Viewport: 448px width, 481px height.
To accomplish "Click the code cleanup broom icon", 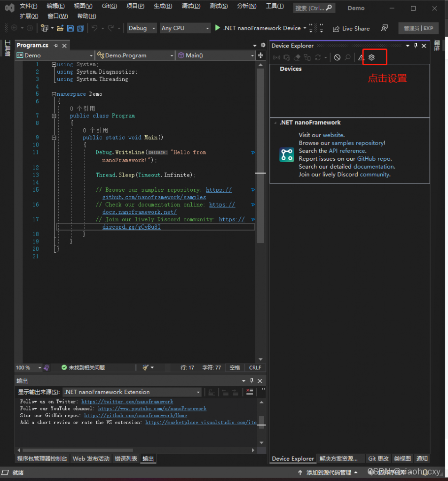I will 146,367.
